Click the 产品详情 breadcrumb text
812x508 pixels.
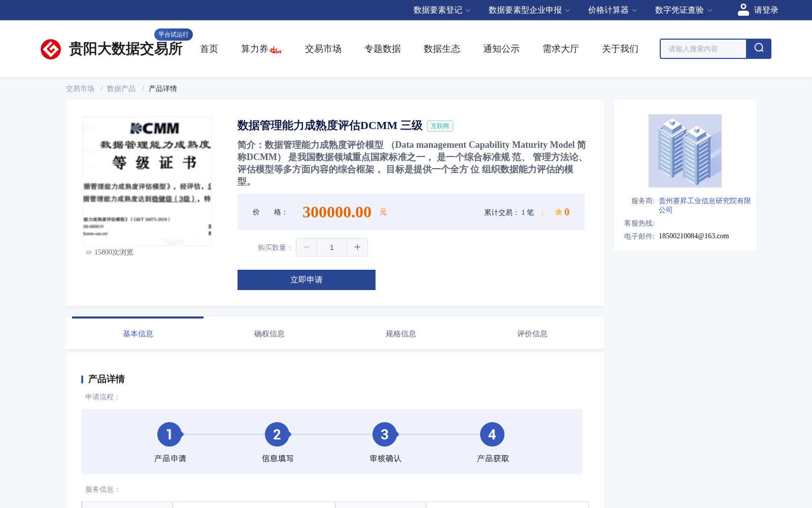(163, 88)
